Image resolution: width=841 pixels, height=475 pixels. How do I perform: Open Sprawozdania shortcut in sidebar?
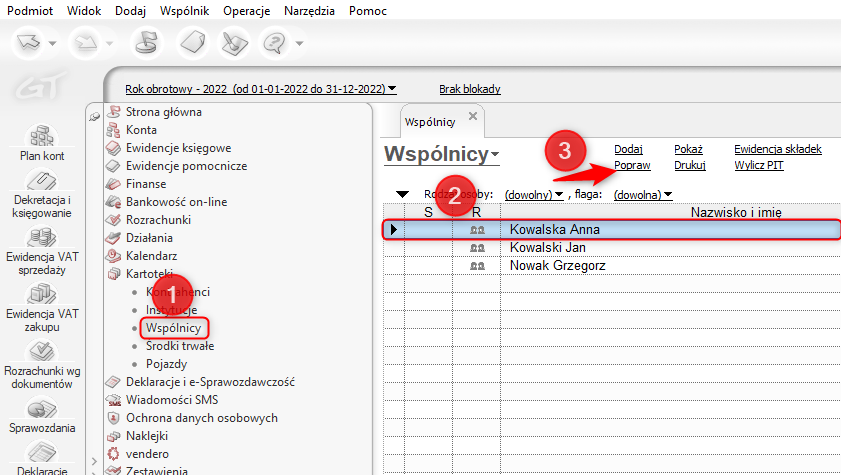click(42, 416)
